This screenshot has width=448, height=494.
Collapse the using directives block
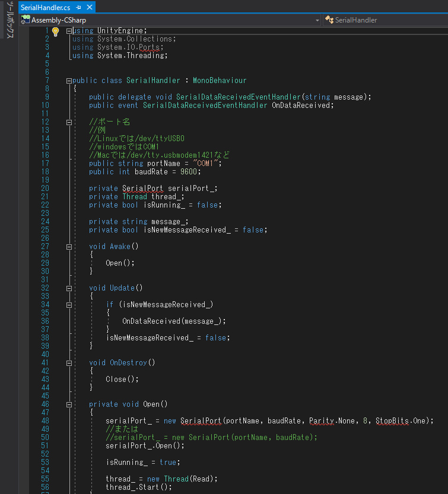[69, 31]
